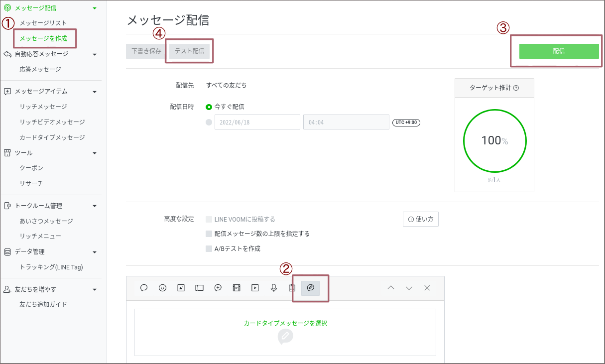Open the sticker picker icon
The height and width of the screenshot is (364, 605).
coord(162,287)
